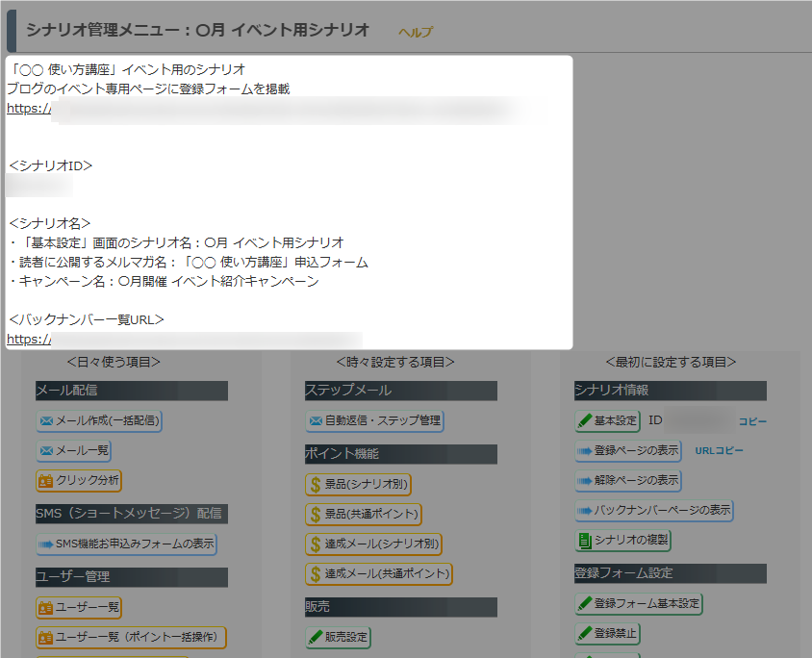The image size is (812, 658).
Task: Open 販売設定 sales settings
Action: tap(338, 637)
